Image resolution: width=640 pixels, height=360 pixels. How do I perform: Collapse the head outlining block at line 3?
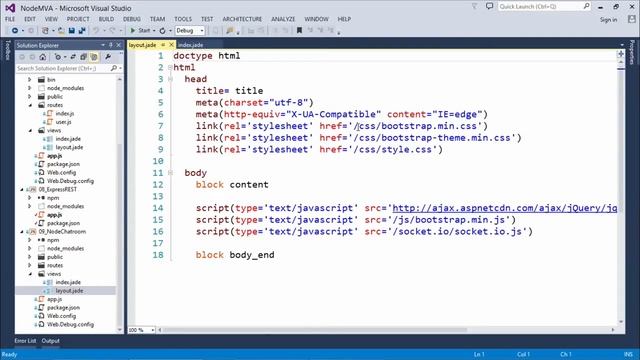click(170, 79)
